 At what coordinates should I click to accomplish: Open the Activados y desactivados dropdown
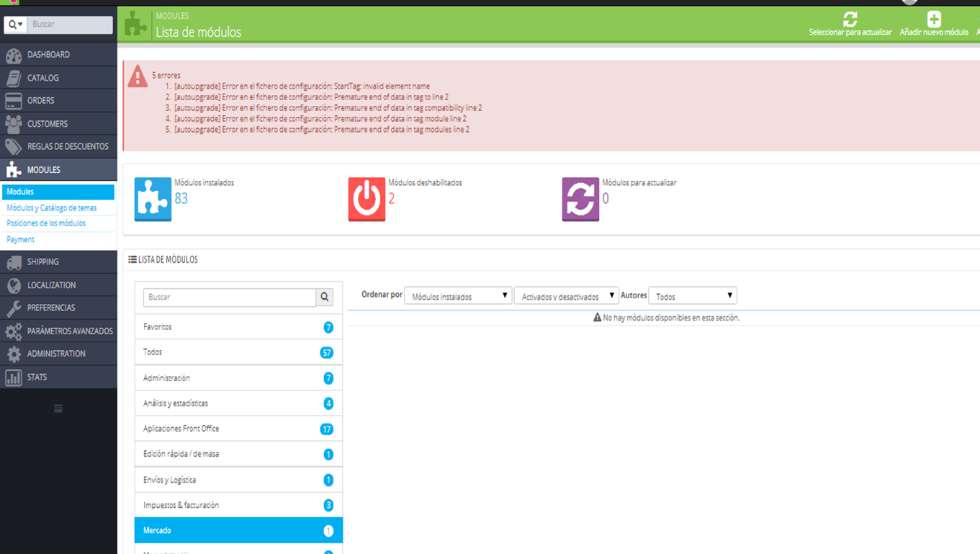click(566, 296)
